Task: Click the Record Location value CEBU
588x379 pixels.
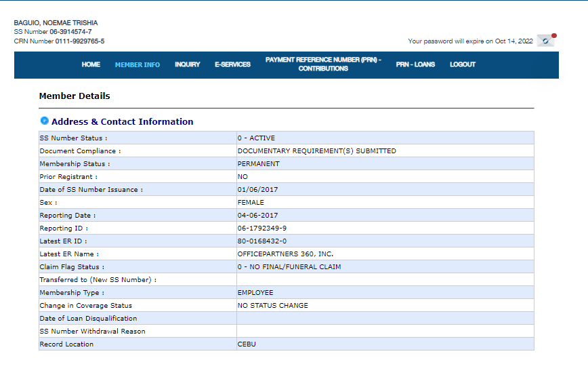Action: (x=247, y=344)
